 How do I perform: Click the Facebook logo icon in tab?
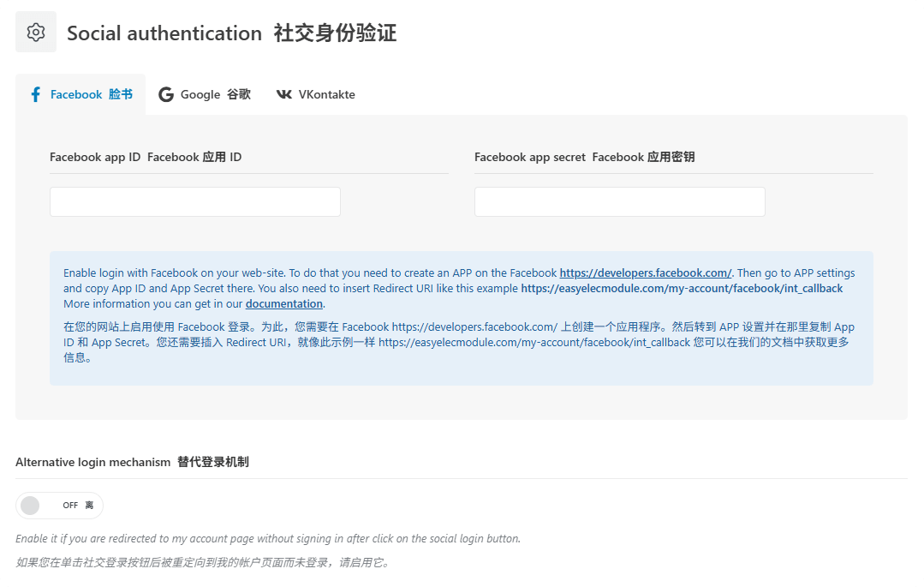click(36, 94)
